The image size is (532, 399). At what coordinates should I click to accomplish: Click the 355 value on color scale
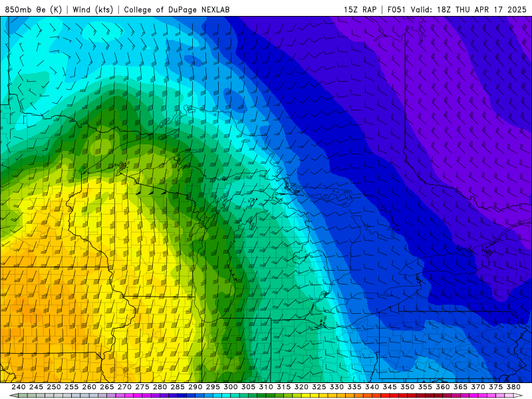coord(425,387)
